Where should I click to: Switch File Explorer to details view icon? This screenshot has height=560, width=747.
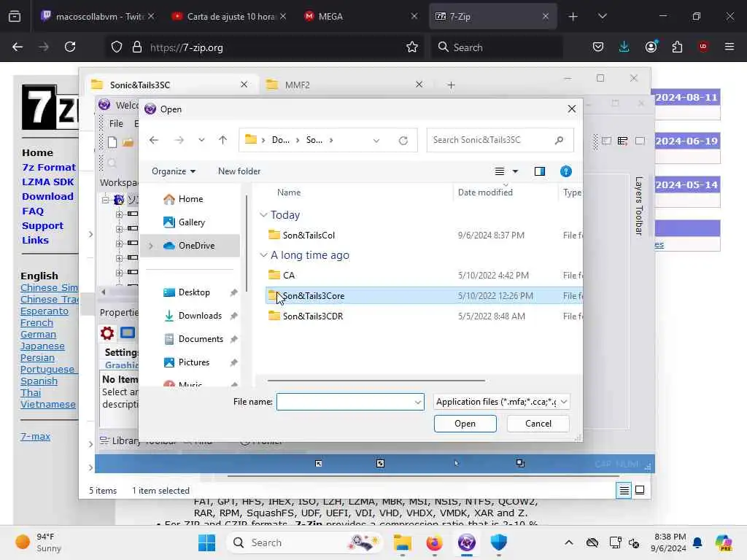[x=624, y=490]
